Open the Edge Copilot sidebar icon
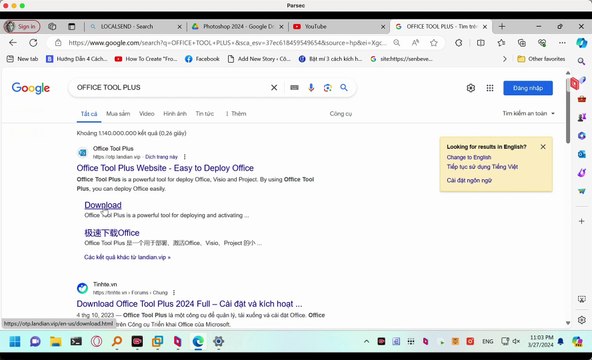The height and width of the screenshot is (360, 592). point(581,43)
